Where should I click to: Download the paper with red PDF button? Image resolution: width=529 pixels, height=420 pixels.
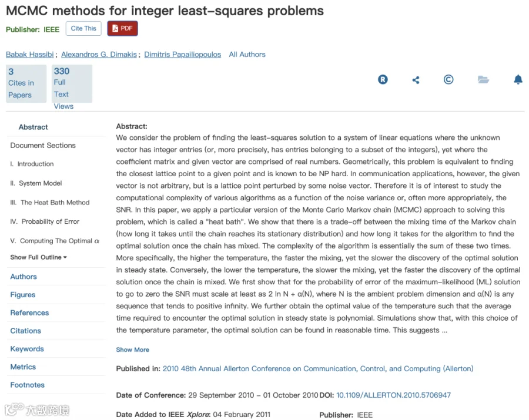122,28
